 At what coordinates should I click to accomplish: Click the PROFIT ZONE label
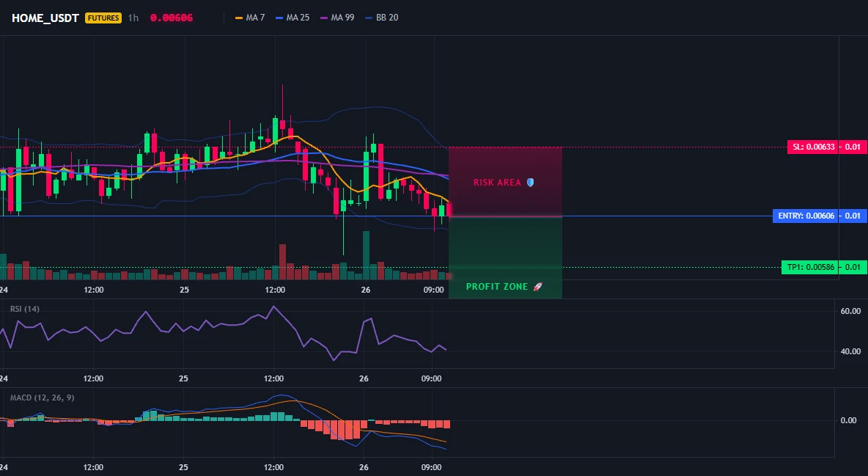pyautogui.click(x=497, y=287)
